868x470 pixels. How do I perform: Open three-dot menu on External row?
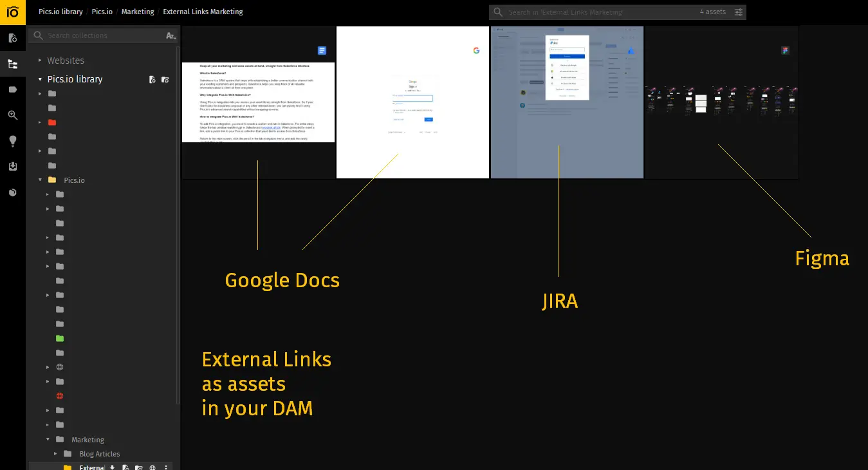tap(166, 467)
